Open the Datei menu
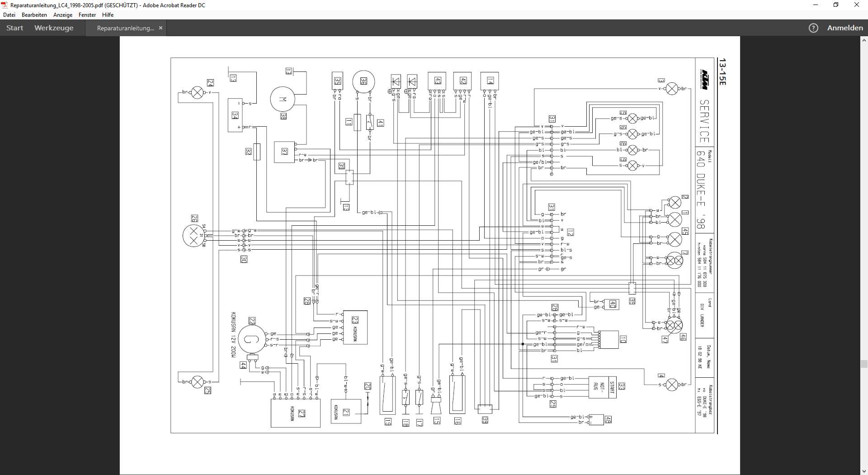Screen dimensions: 868x475 point(9,15)
